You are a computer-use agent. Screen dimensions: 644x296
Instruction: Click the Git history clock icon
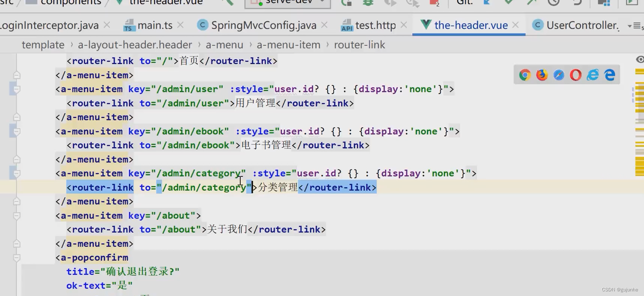tap(553, 2)
